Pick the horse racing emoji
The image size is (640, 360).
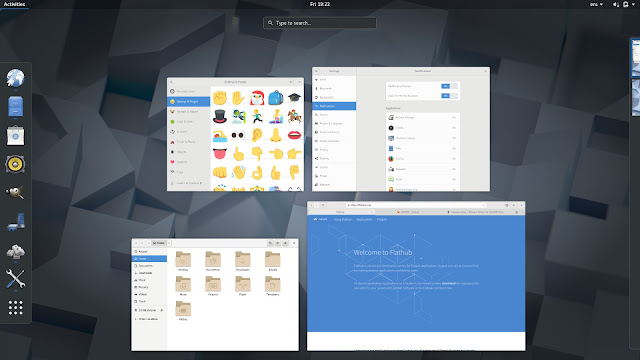point(294,116)
